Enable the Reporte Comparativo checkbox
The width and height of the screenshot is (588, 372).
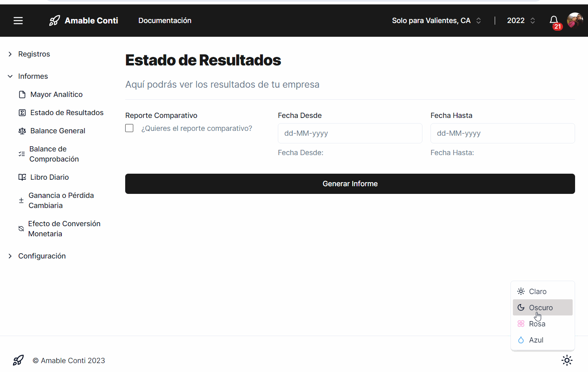click(129, 128)
